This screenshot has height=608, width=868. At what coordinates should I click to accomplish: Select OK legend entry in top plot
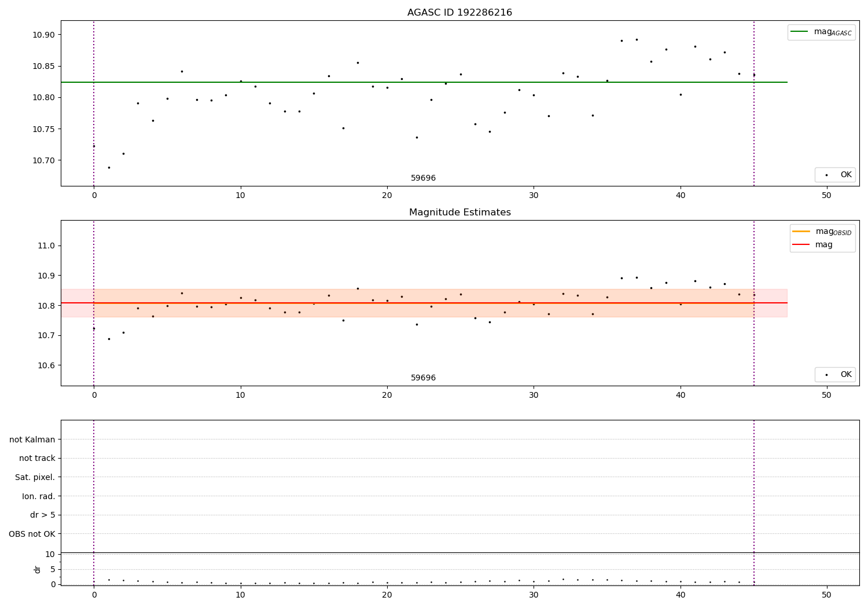(x=835, y=175)
